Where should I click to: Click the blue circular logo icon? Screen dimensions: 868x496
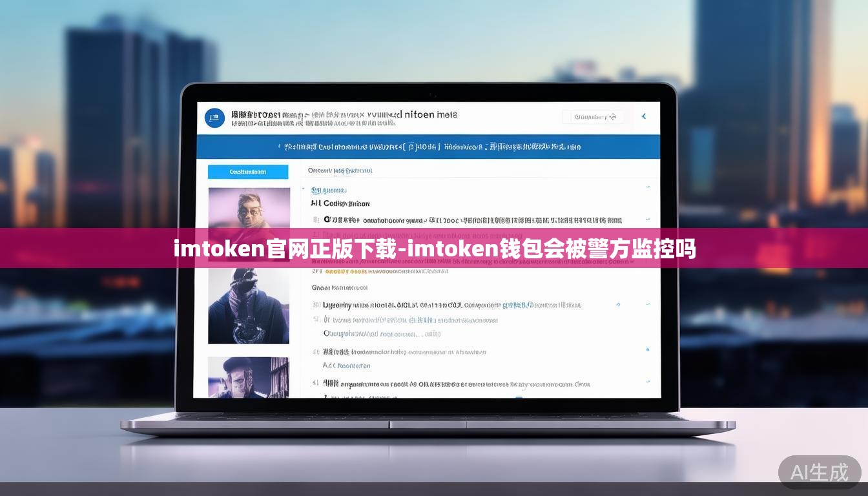click(214, 118)
